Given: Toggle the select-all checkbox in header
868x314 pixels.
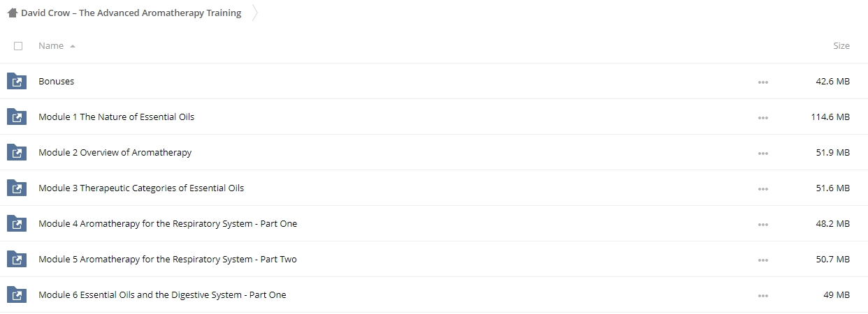Looking at the screenshot, I should 18,46.
